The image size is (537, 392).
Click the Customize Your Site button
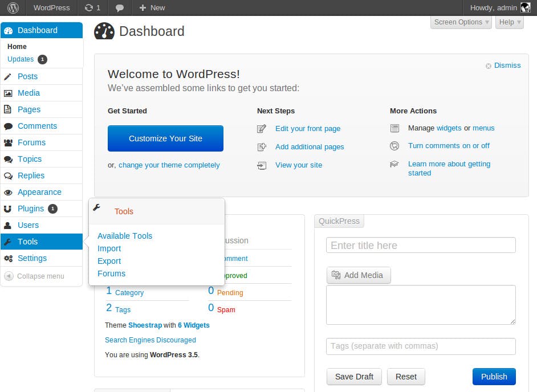click(165, 138)
